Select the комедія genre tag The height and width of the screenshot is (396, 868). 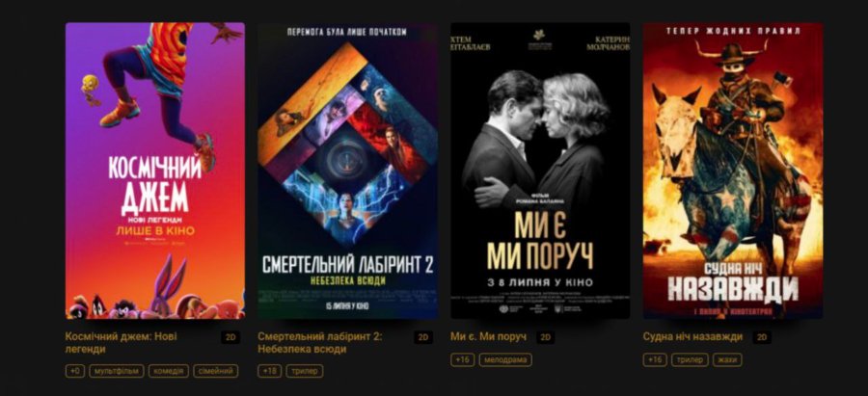pos(169,371)
